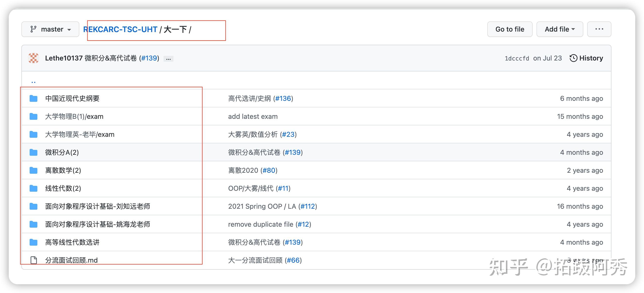Click the file icon beside 分流面试回顾.md
The image size is (644, 293).
pyautogui.click(x=33, y=260)
